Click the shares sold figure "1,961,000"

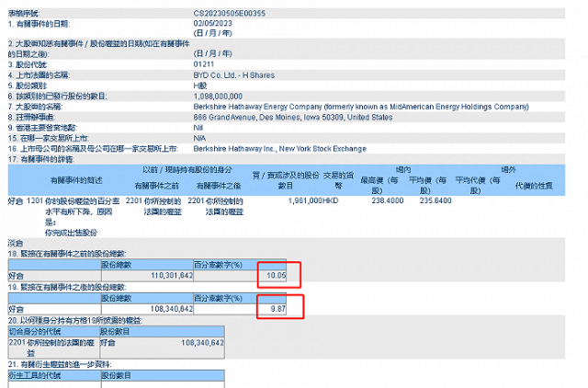click(305, 200)
